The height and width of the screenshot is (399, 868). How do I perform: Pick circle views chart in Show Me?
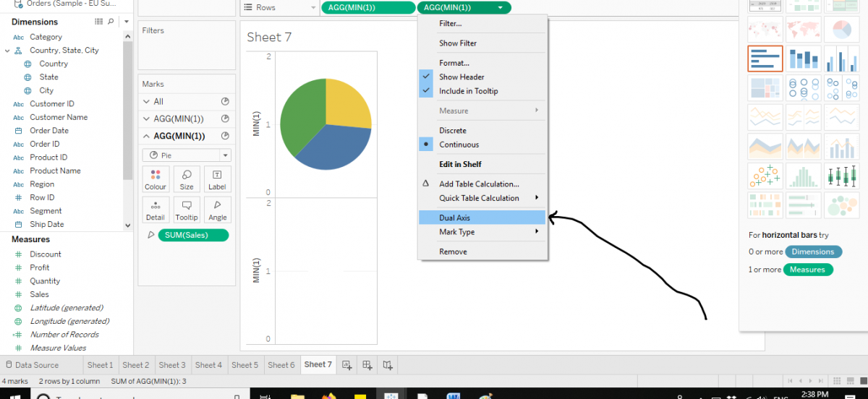point(804,88)
